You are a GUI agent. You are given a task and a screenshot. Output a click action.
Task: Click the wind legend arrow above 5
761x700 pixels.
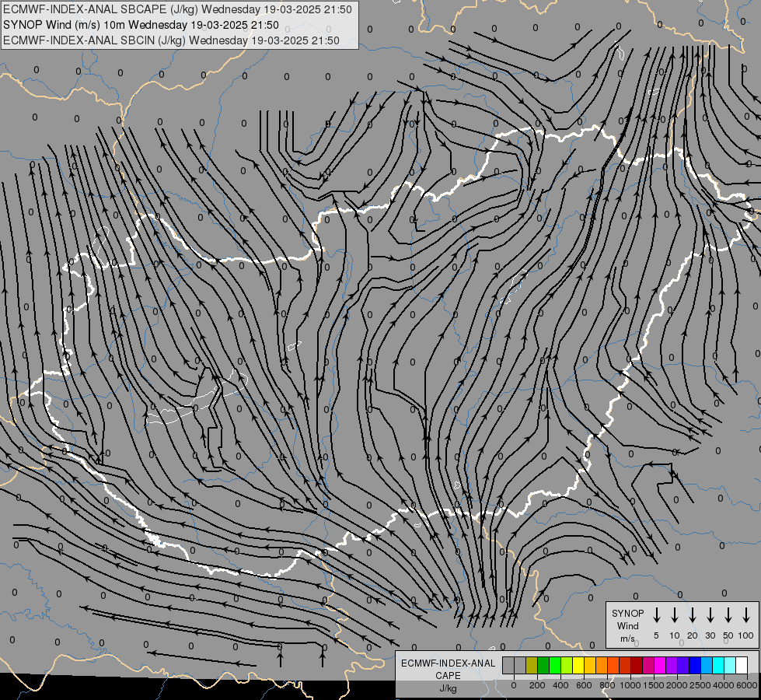click(x=656, y=614)
